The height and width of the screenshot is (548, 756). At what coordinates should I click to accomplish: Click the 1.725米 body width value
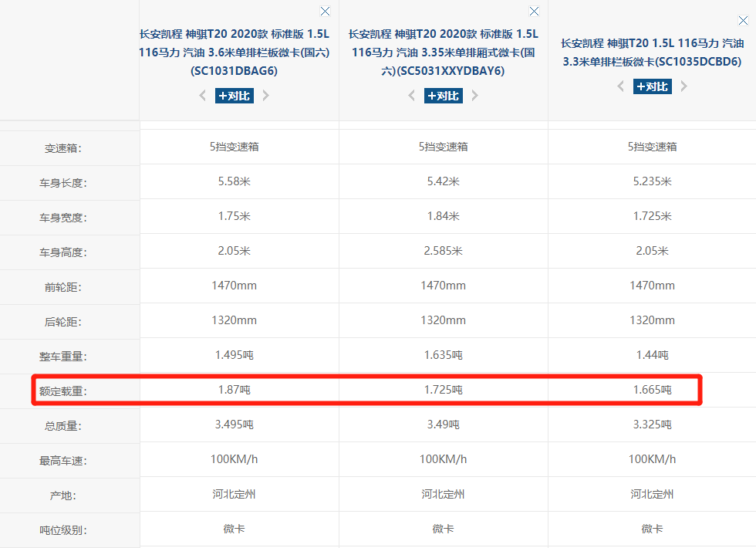[653, 216]
